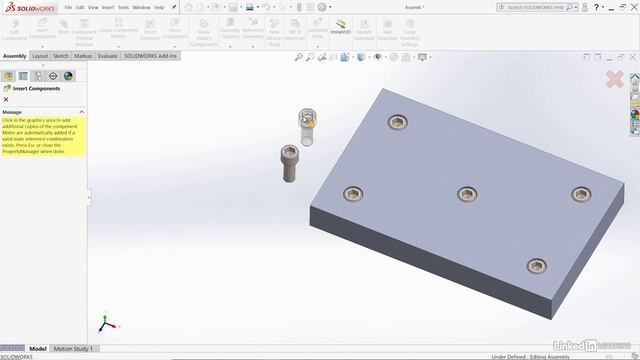Click Show Hidden Components
Screen dimensions: 640x360
[204, 32]
